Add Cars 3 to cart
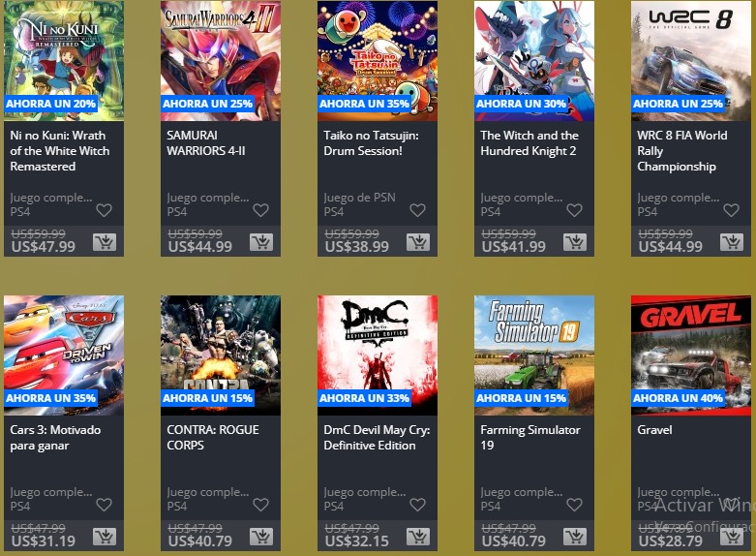Image resolution: width=756 pixels, height=556 pixels. point(105,537)
